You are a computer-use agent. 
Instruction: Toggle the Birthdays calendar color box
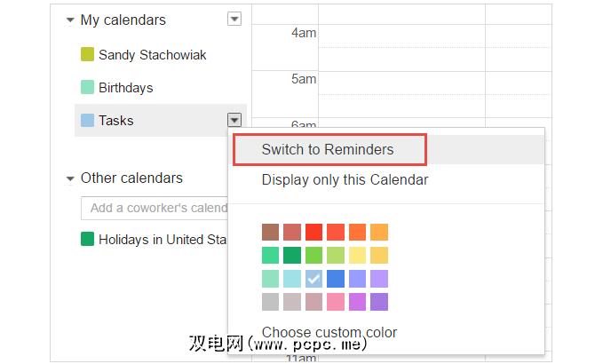(x=87, y=88)
